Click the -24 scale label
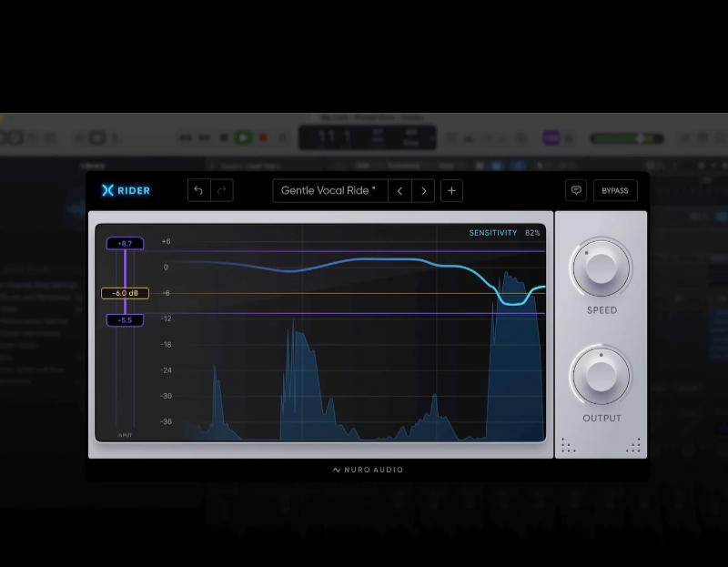The width and height of the screenshot is (728, 567). tap(166, 370)
